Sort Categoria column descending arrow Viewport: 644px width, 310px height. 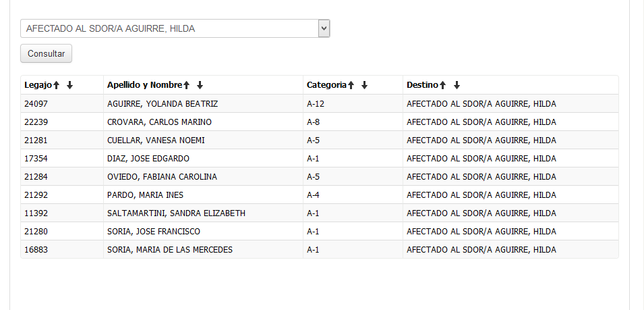click(364, 85)
